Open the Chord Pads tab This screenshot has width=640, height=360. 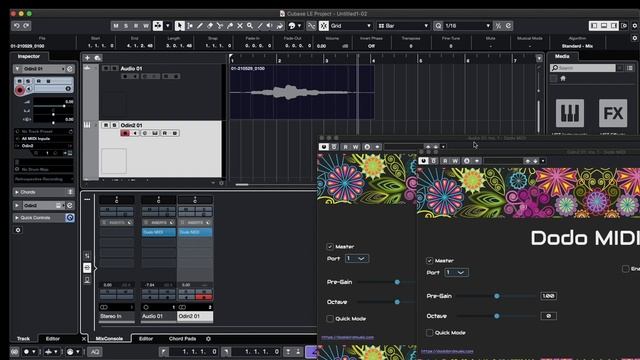(182, 339)
